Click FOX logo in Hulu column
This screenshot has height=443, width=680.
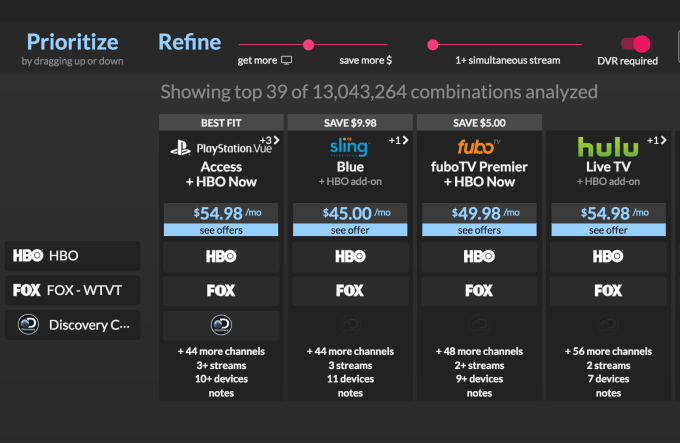point(607,291)
